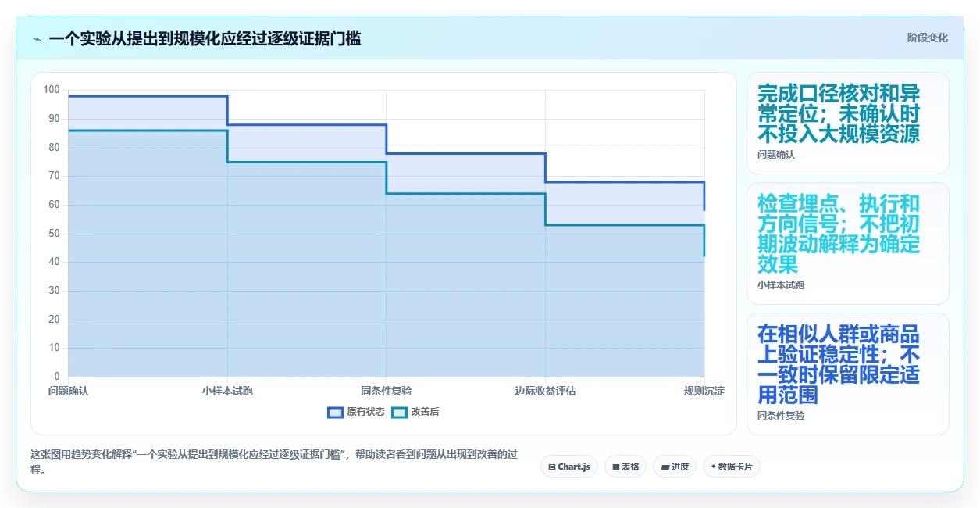Click the 规则沉淀 x-axis label

(x=704, y=391)
